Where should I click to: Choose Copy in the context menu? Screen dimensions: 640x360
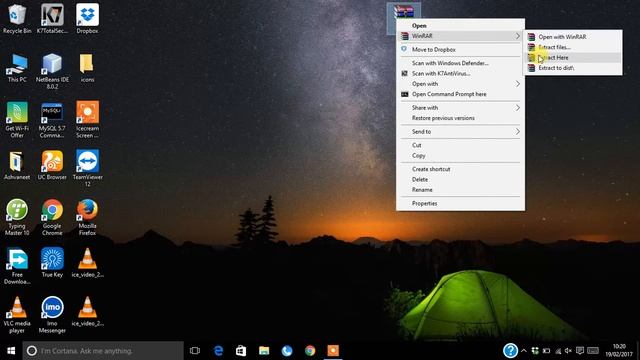460,156
